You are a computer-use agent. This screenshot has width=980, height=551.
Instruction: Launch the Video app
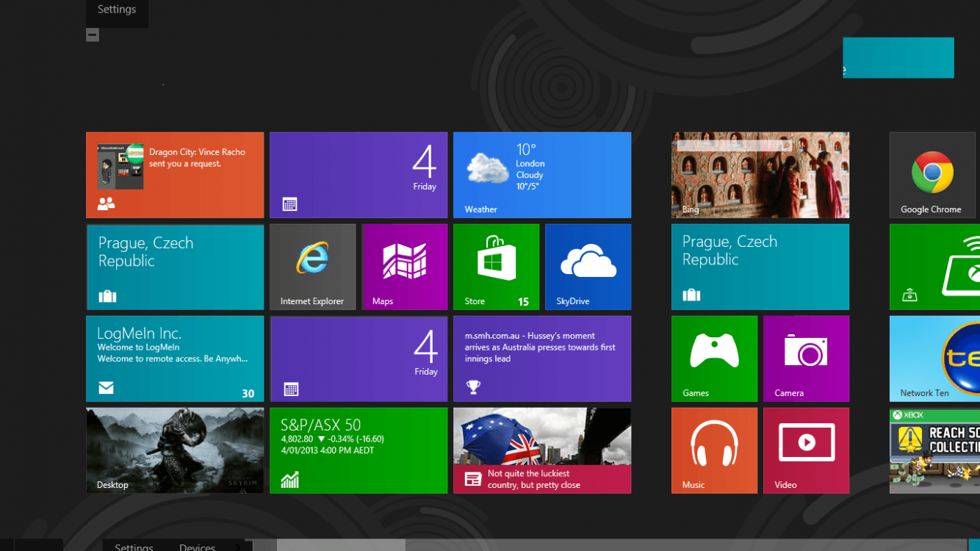(806, 450)
